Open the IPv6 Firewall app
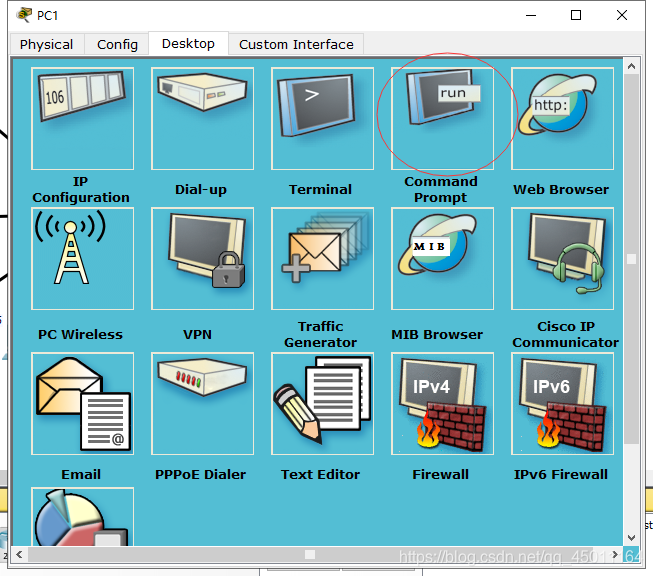Screen dimensions: 653x576 pyautogui.click(x=563, y=404)
